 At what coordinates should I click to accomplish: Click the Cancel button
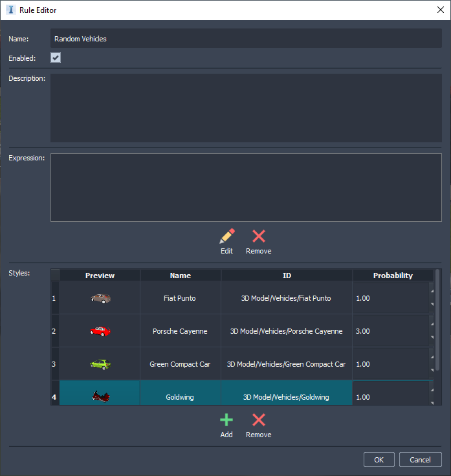pos(420,460)
